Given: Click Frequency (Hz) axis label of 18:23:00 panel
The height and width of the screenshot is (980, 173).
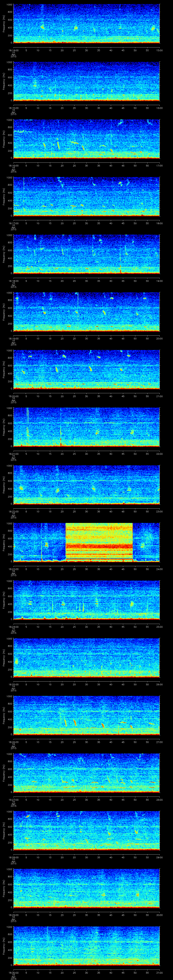Looking at the screenshot, I should pyautogui.click(x=4, y=542).
